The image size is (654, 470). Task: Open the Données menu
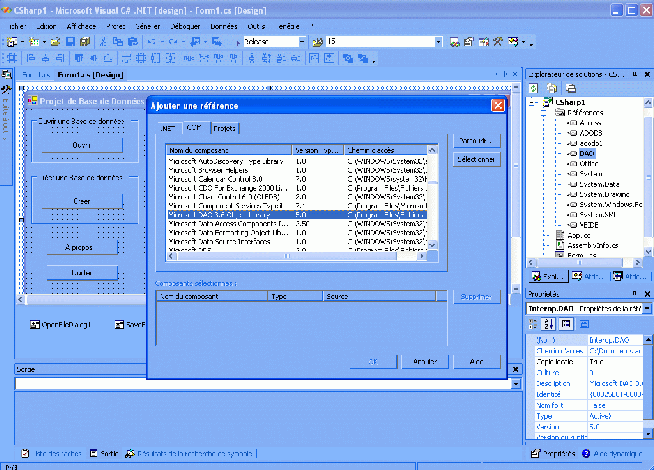pos(224,26)
